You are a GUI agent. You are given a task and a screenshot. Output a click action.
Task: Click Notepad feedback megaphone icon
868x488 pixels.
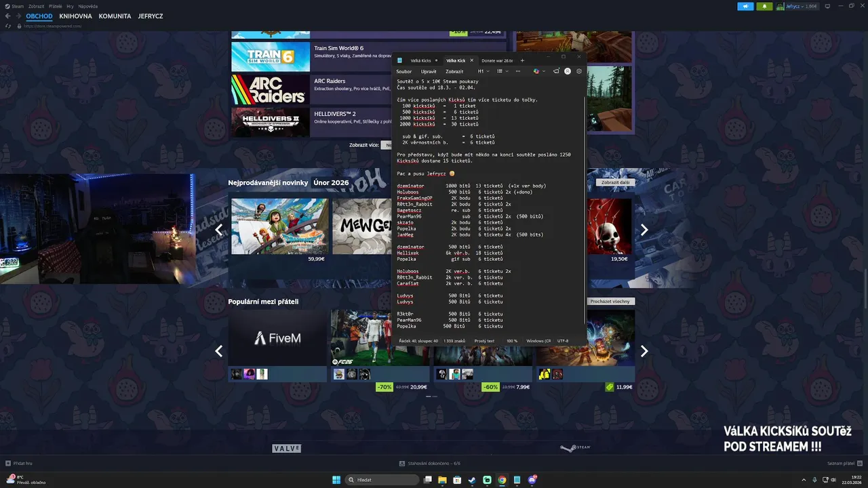[556, 71]
